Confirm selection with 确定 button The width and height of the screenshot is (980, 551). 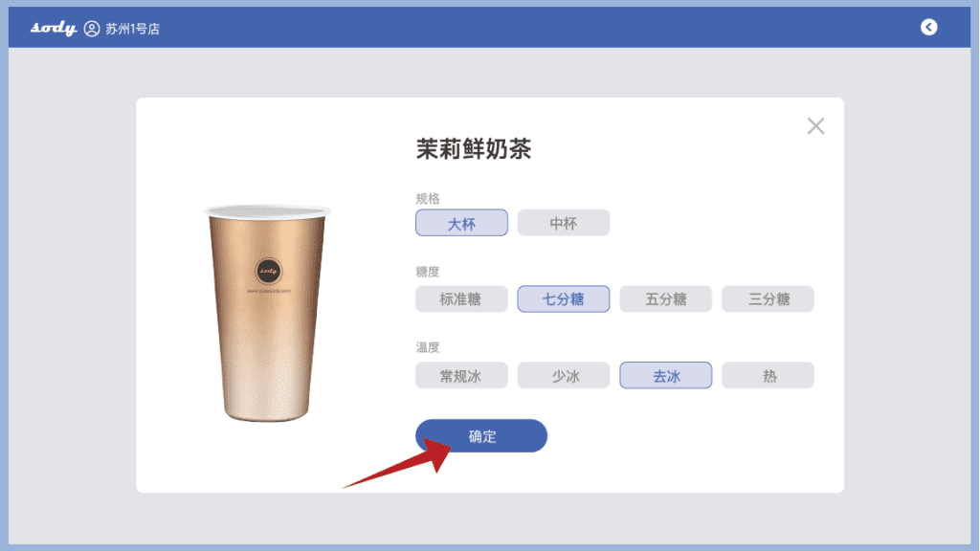tap(481, 436)
